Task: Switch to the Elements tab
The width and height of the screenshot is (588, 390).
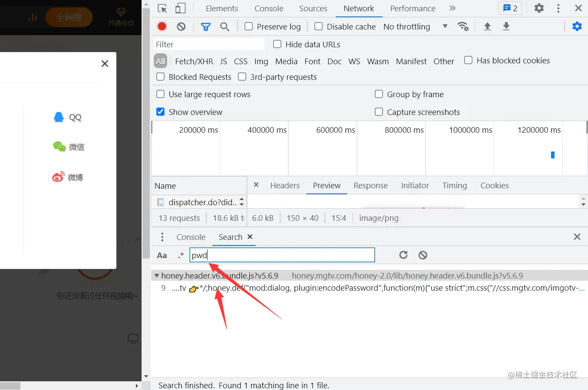Action: tap(221, 8)
